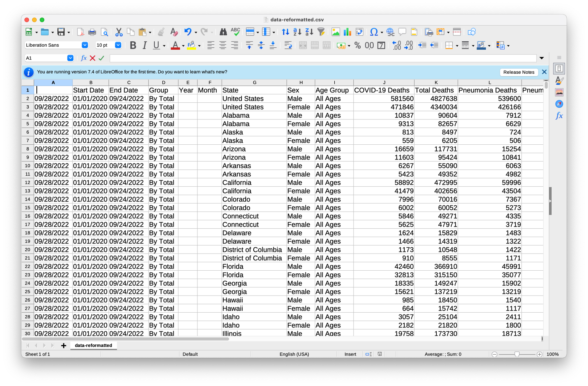The width and height of the screenshot is (588, 386).
Task: Toggle Underline formatting
Action: pos(156,45)
